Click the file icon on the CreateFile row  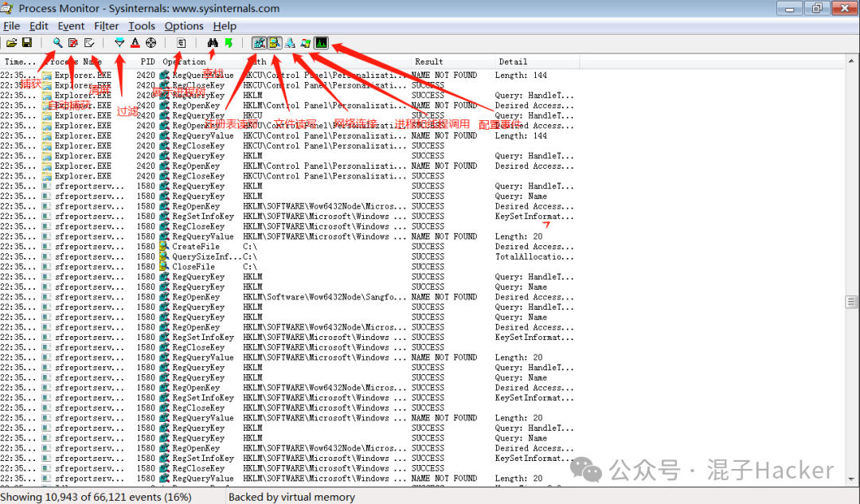(164, 246)
